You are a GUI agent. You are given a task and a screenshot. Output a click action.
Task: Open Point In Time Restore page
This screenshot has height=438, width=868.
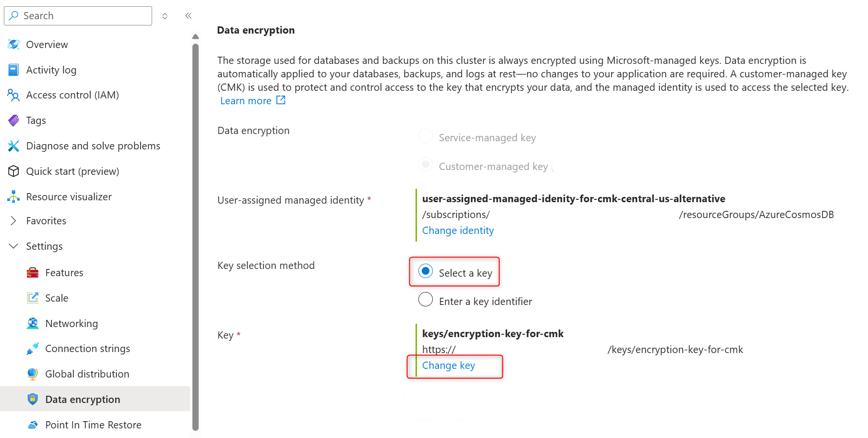93,425
